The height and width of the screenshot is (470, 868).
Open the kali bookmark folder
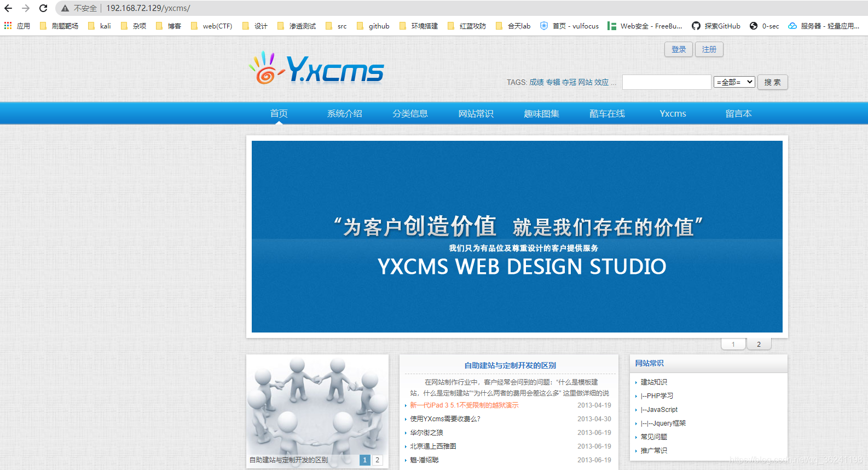pos(100,26)
